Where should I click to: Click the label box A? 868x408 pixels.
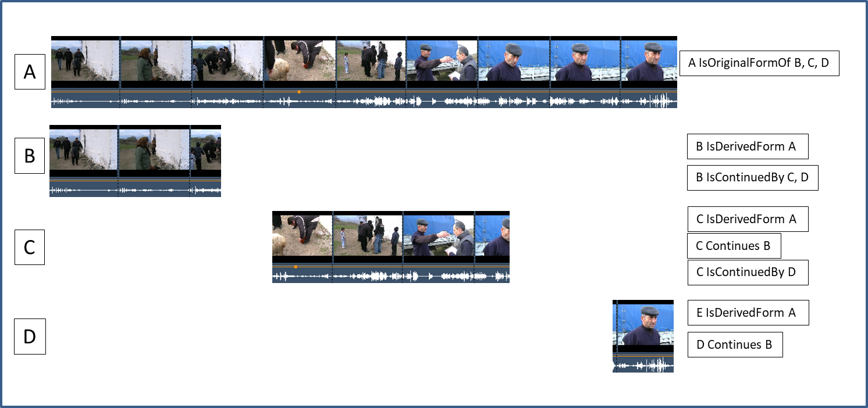click(x=30, y=73)
